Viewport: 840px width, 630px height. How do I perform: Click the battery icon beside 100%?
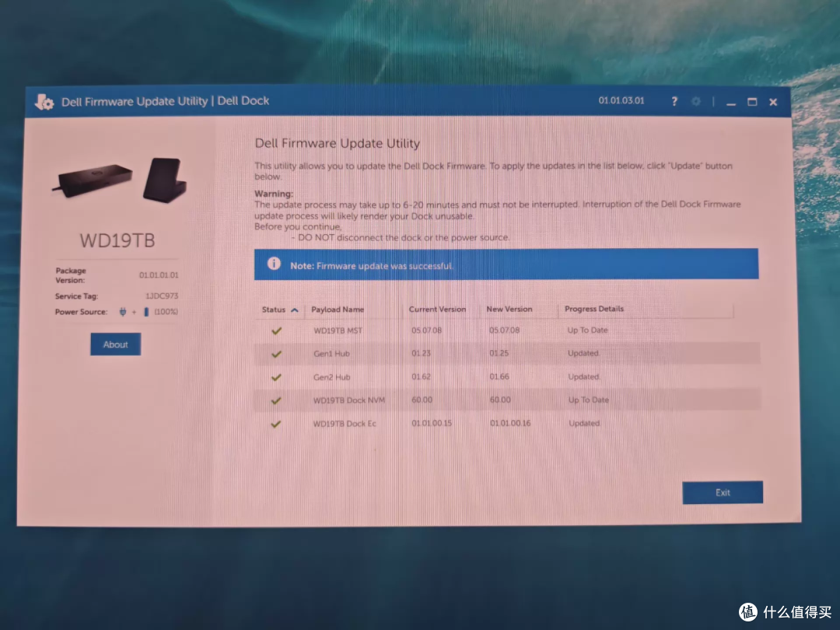pyautogui.click(x=146, y=312)
